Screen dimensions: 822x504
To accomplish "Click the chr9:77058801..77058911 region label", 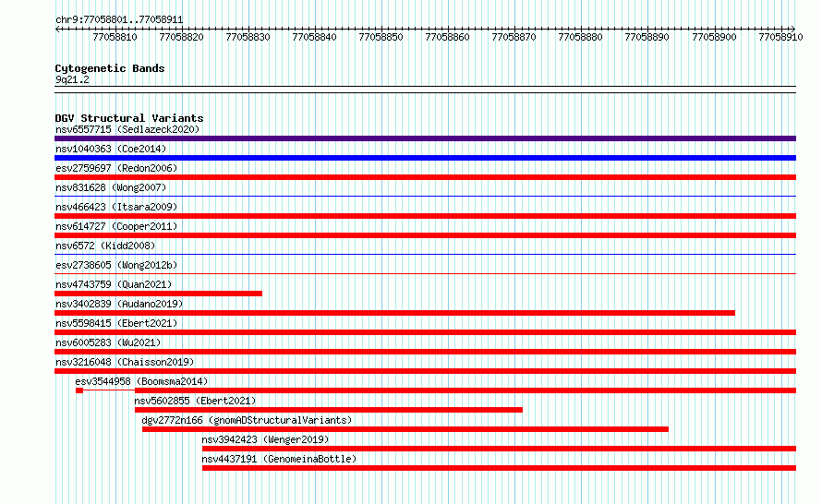I will 119,20.
